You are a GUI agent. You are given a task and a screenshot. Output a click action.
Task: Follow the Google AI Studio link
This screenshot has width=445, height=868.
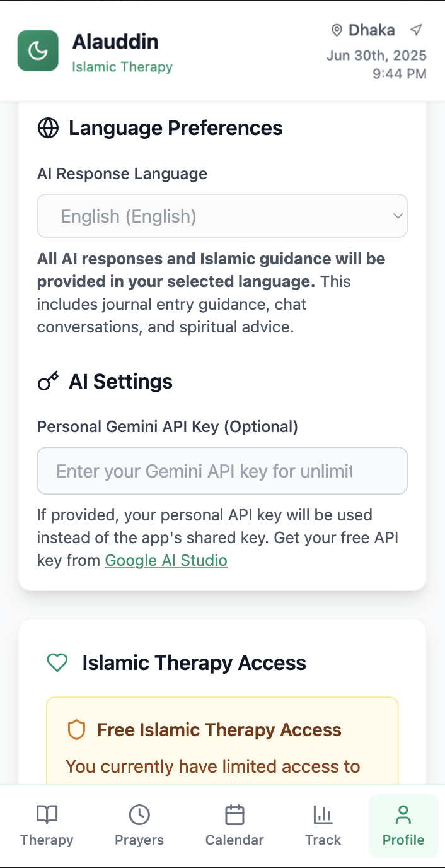pyautogui.click(x=166, y=560)
